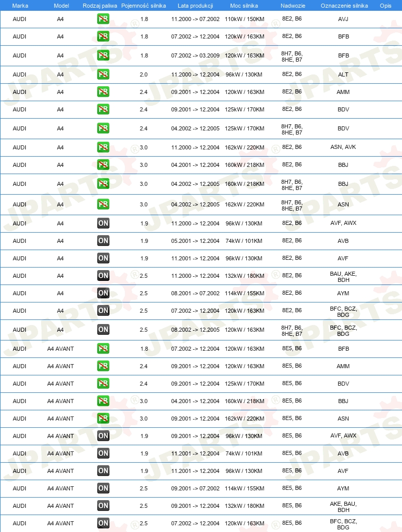The image size is (402, 532).
Task: Select the AUDI cell in the AVJ row
Action: tap(20, 19)
